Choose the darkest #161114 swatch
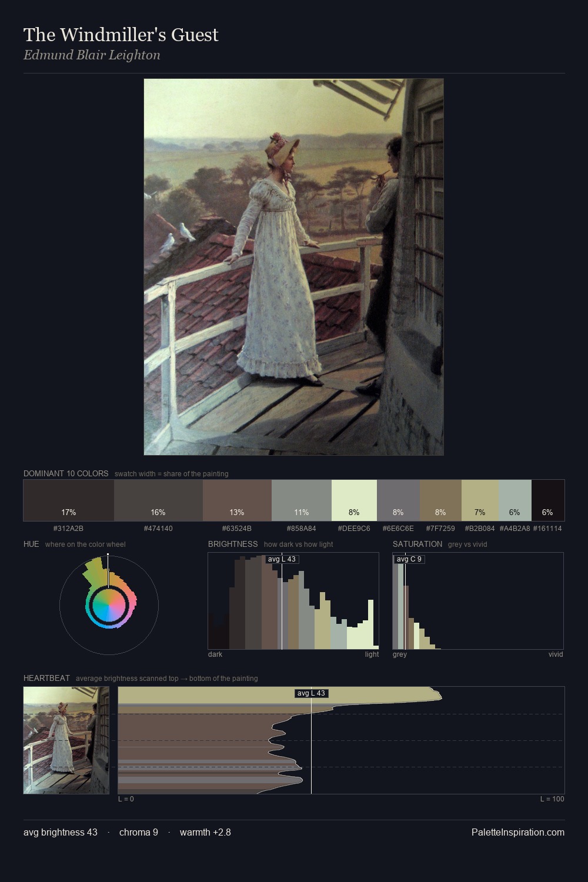Viewport: 588px width, 882px height. tap(548, 500)
